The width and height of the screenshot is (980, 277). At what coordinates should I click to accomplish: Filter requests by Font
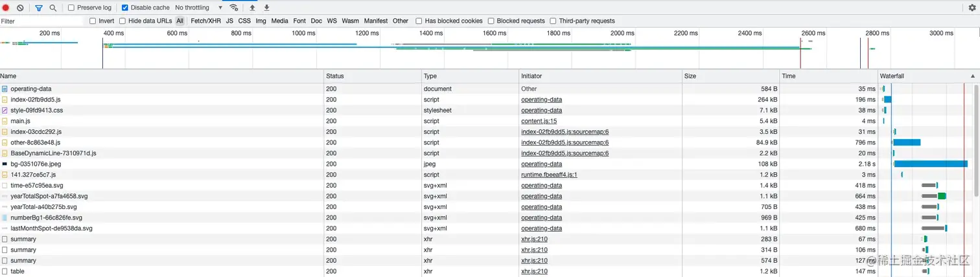pyautogui.click(x=299, y=21)
